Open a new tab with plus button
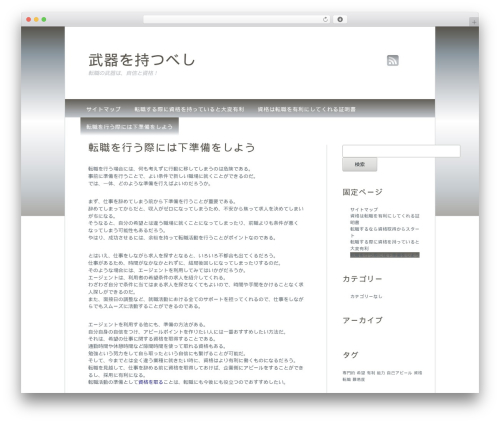The image size is (500, 423). pyautogui.click(x=474, y=22)
